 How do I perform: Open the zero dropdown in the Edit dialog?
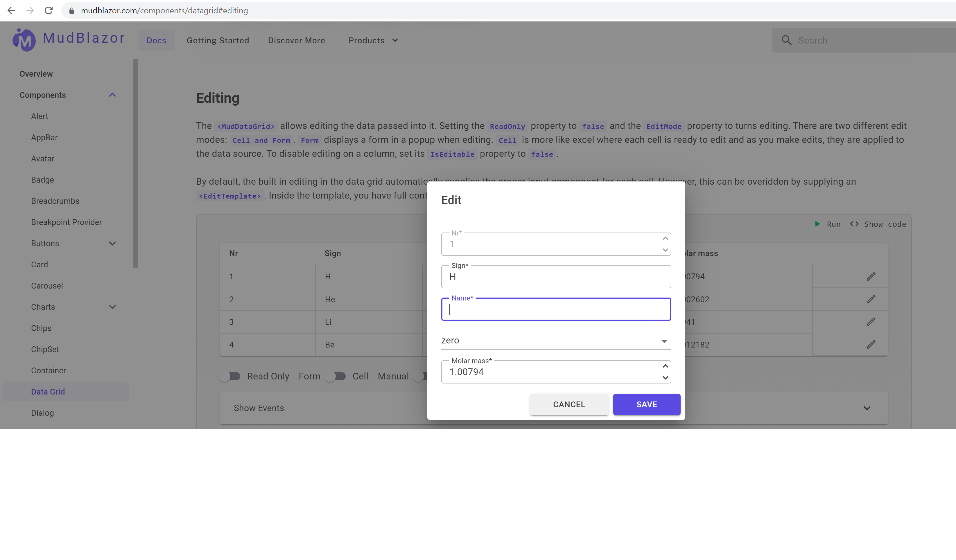[x=664, y=341]
